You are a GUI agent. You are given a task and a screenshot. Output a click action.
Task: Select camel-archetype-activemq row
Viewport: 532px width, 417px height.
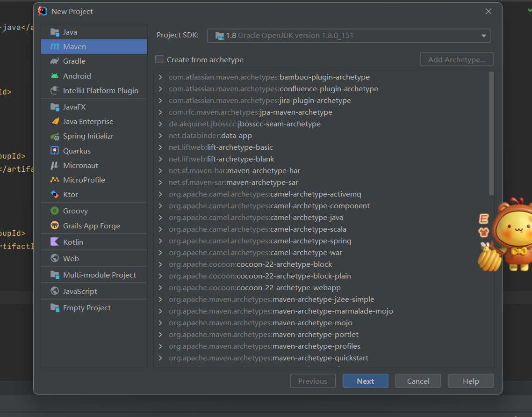[321, 194]
